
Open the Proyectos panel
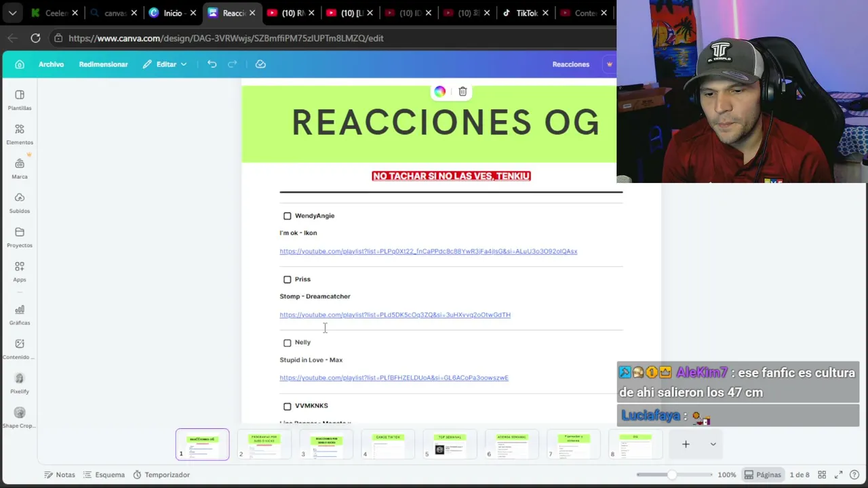coord(20,238)
